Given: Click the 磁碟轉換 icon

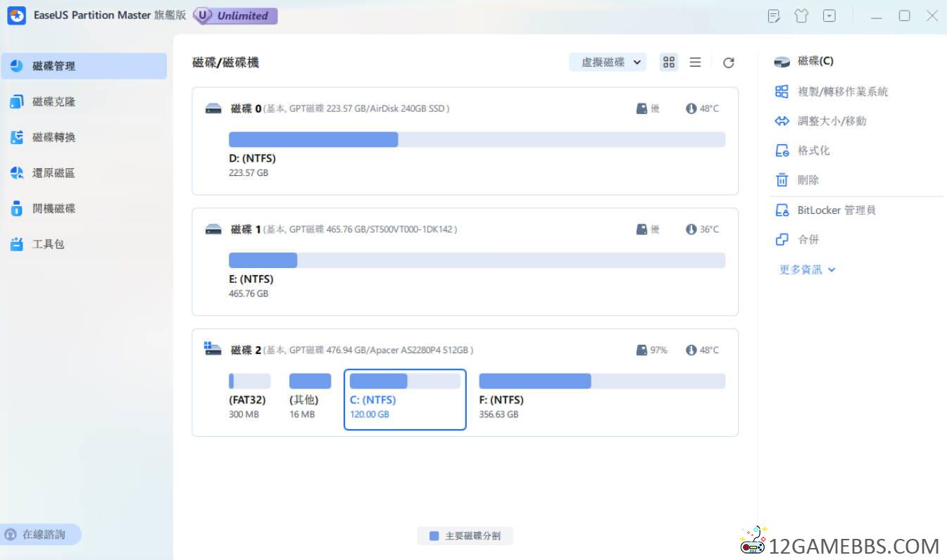Looking at the screenshot, I should [x=17, y=137].
